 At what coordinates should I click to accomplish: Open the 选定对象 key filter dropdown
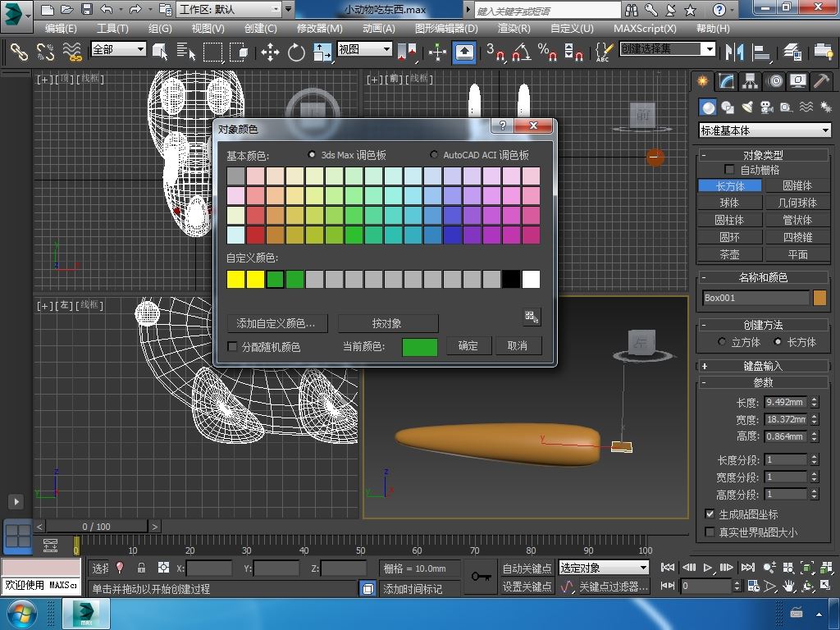pos(604,568)
